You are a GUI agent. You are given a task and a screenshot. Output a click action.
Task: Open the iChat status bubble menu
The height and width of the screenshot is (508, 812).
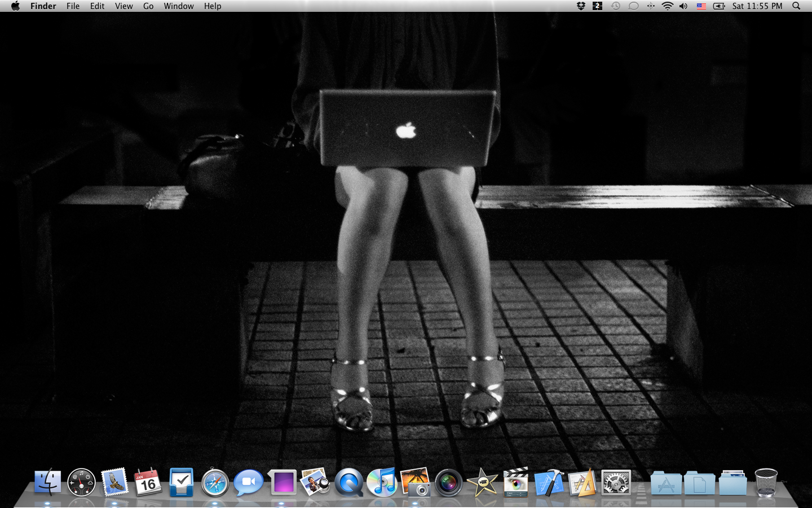[x=633, y=6]
